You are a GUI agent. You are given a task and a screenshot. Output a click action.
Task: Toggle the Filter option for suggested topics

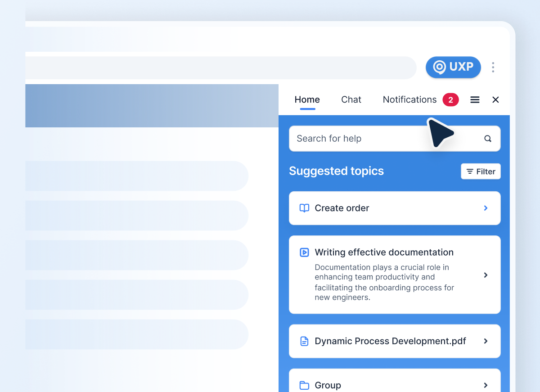click(x=481, y=171)
